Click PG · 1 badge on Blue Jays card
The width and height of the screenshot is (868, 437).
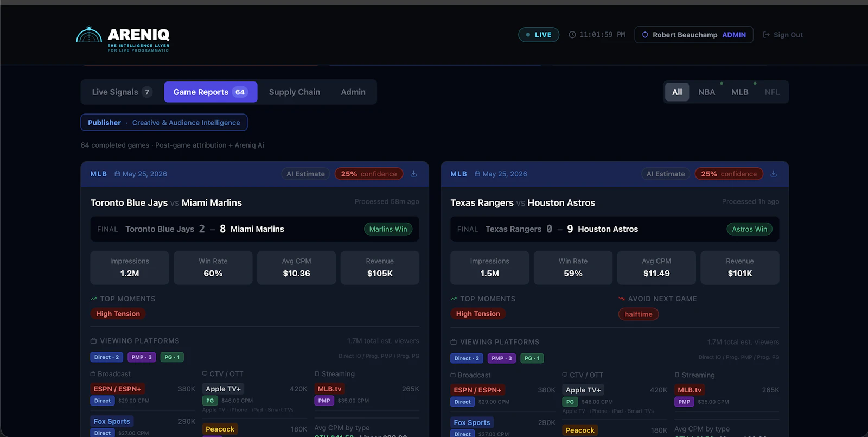point(172,357)
